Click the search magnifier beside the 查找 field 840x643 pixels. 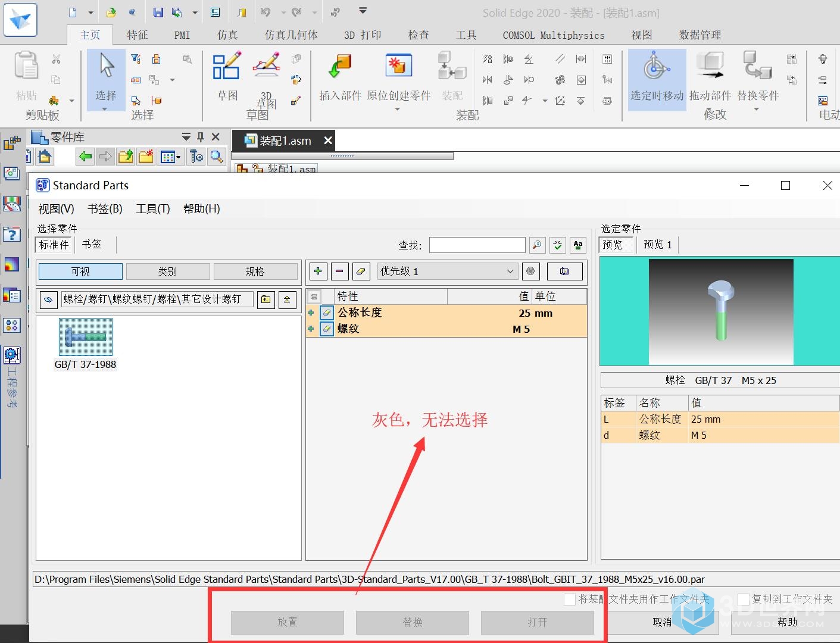[537, 245]
